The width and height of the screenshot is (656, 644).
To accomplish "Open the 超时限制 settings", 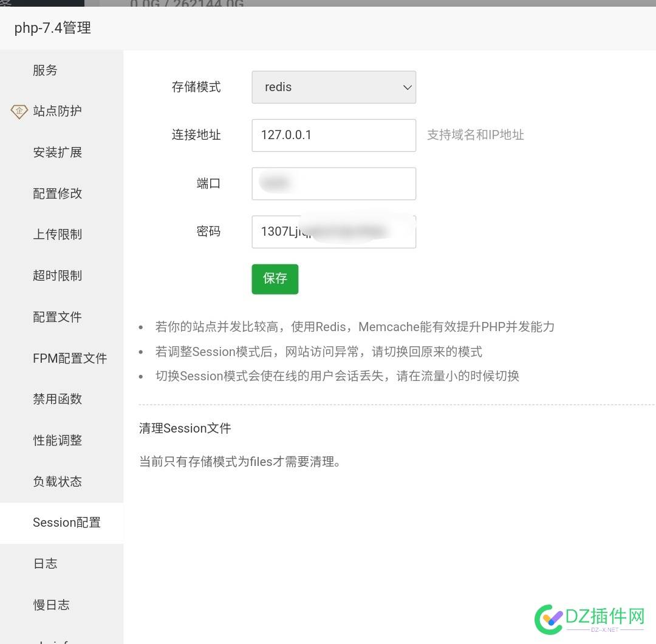I will (57, 275).
